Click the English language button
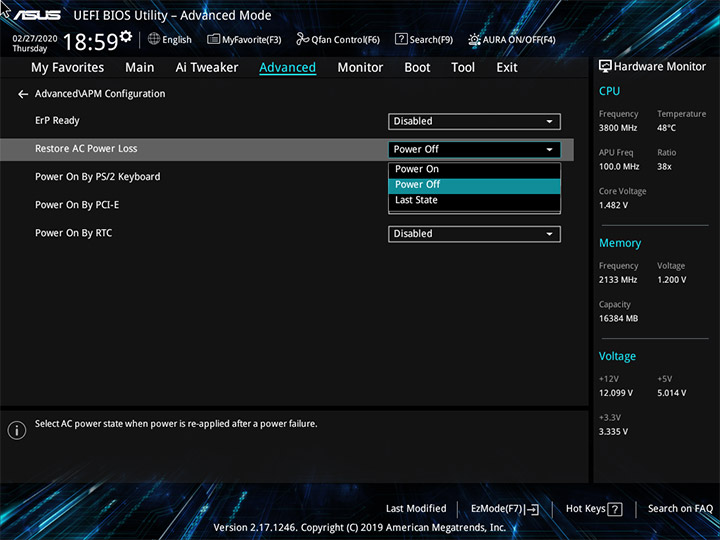 point(170,39)
